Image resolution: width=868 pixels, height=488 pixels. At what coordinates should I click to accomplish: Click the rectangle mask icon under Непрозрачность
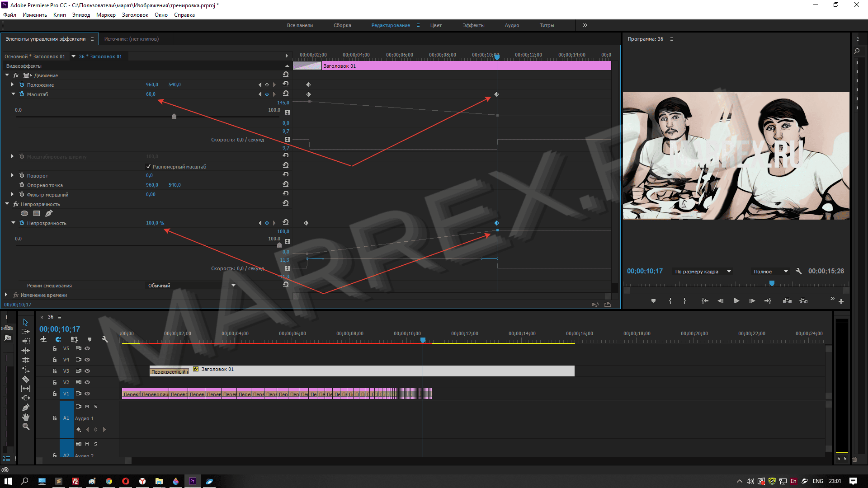coord(37,213)
